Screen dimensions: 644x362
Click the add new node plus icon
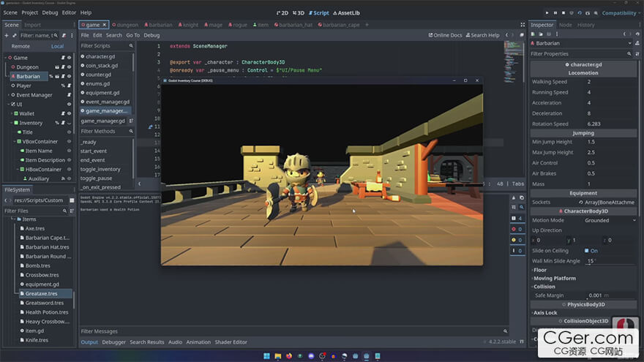(6, 35)
